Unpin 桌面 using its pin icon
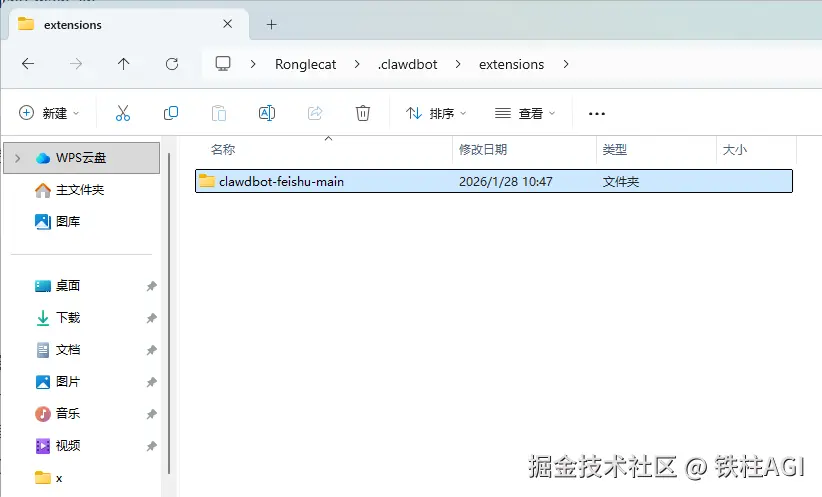The height and width of the screenshot is (497, 822). [152, 286]
